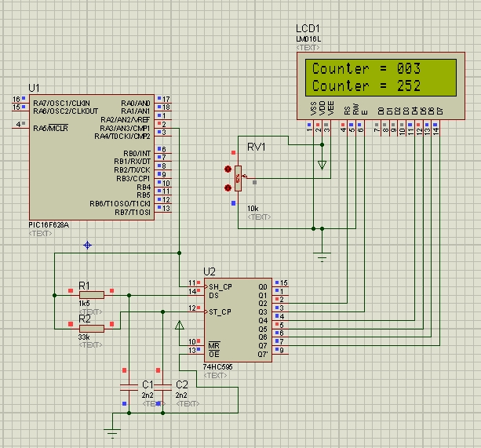Click the 33k value label under R2
481x448 pixels.
(x=86, y=337)
